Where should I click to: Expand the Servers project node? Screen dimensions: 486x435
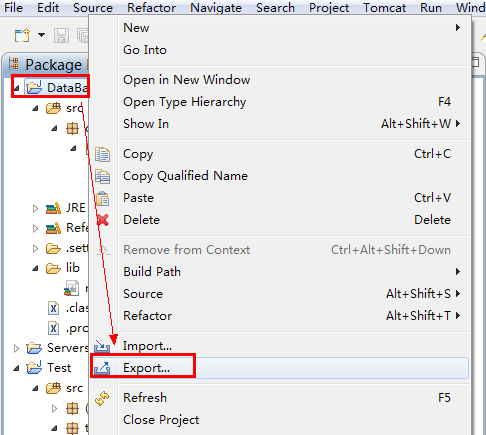(x=16, y=348)
